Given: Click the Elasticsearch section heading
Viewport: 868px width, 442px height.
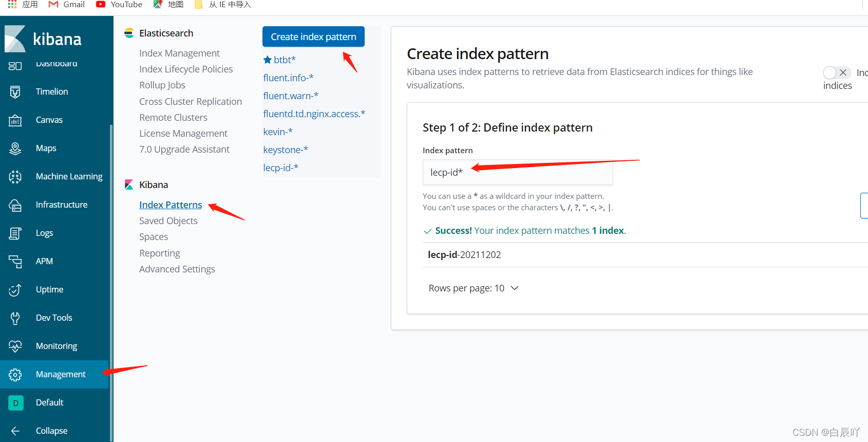Looking at the screenshot, I should coord(166,33).
